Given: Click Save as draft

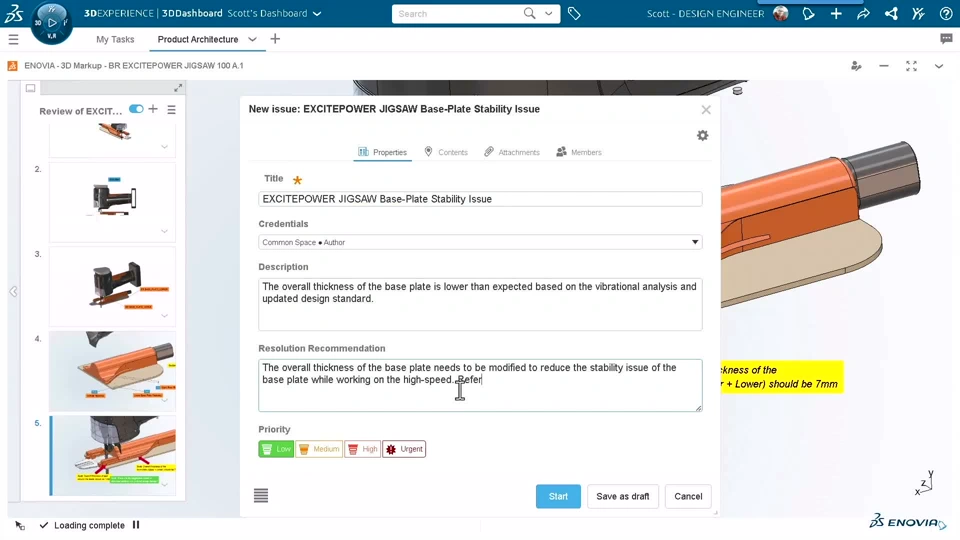Looking at the screenshot, I should click(623, 497).
